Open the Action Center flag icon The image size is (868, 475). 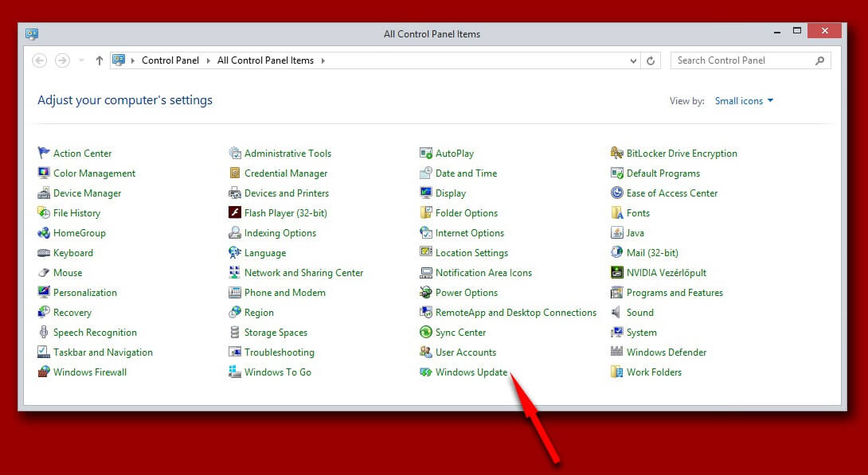(x=44, y=153)
